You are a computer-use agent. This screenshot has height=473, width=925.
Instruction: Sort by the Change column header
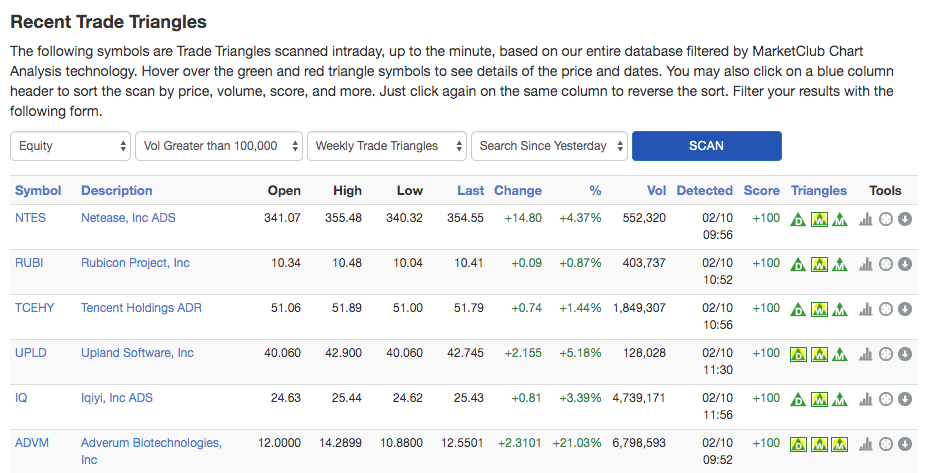point(518,190)
